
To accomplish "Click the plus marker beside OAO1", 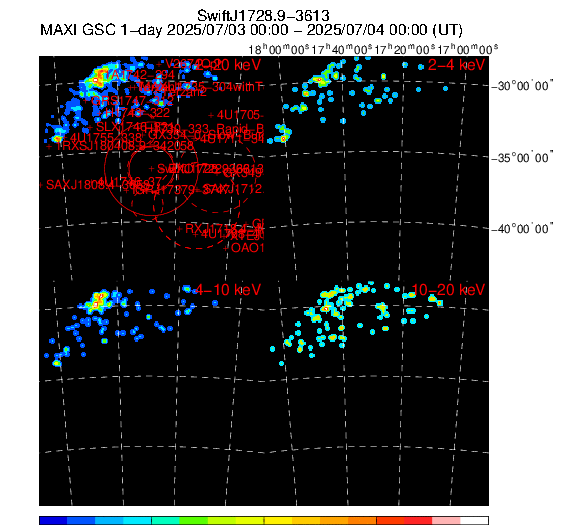I will point(226,248).
